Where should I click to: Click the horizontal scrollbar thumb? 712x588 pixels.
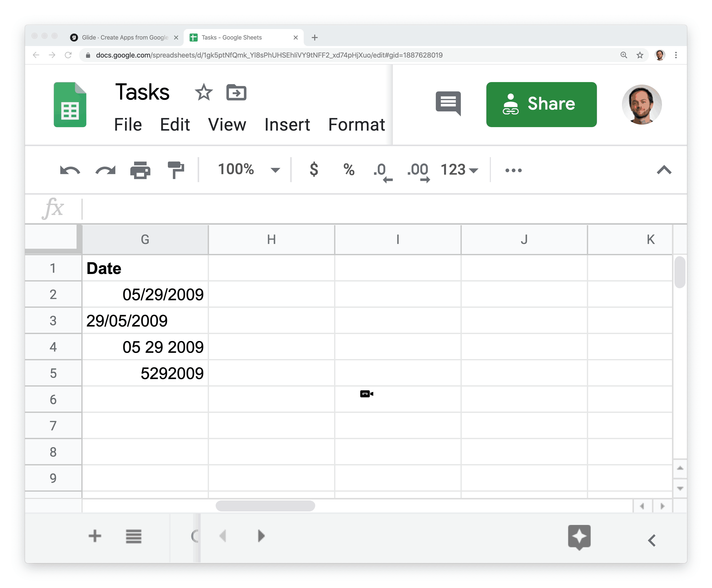click(265, 506)
